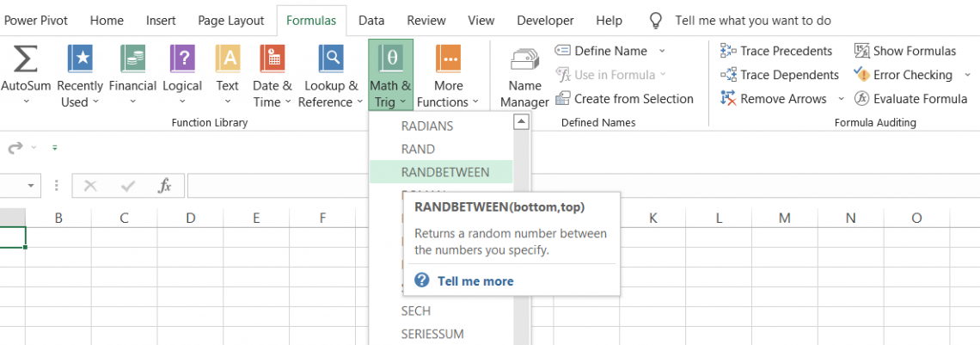The image size is (980, 345).
Task: Click the Tell me more link
Action: click(x=475, y=280)
